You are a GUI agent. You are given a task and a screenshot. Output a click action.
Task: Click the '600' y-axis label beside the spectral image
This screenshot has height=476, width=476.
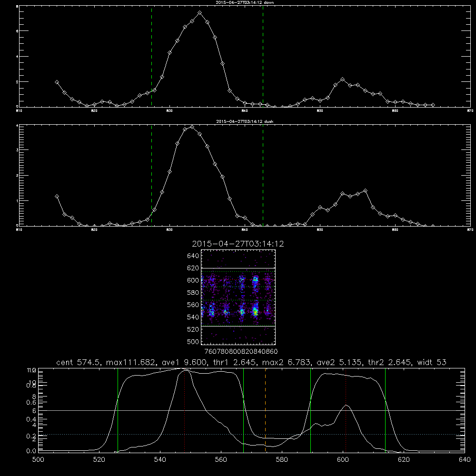(193, 280)
